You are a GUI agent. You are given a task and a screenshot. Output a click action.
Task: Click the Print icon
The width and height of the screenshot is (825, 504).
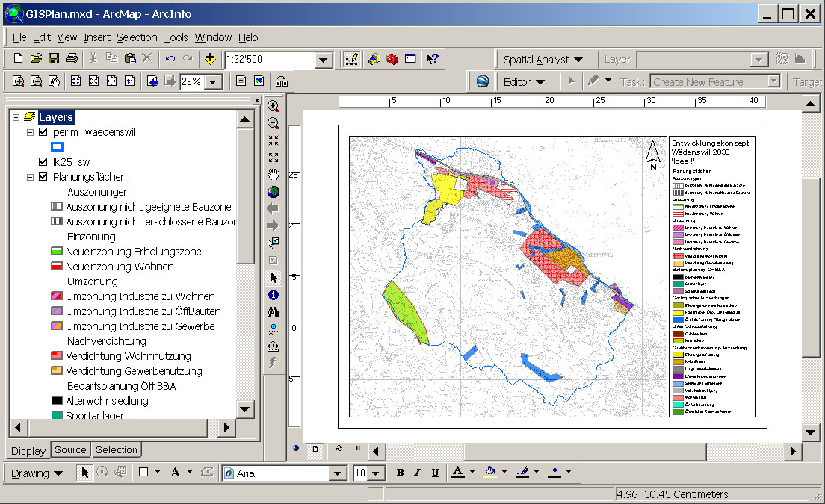[71, 58]
